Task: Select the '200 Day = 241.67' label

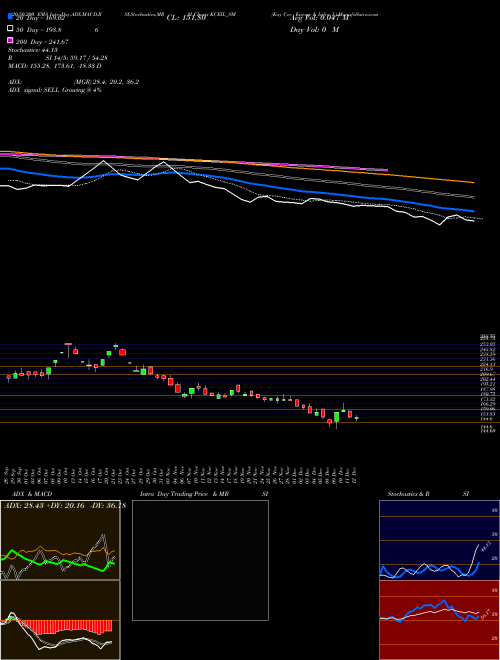Action: tap(42, 42)
